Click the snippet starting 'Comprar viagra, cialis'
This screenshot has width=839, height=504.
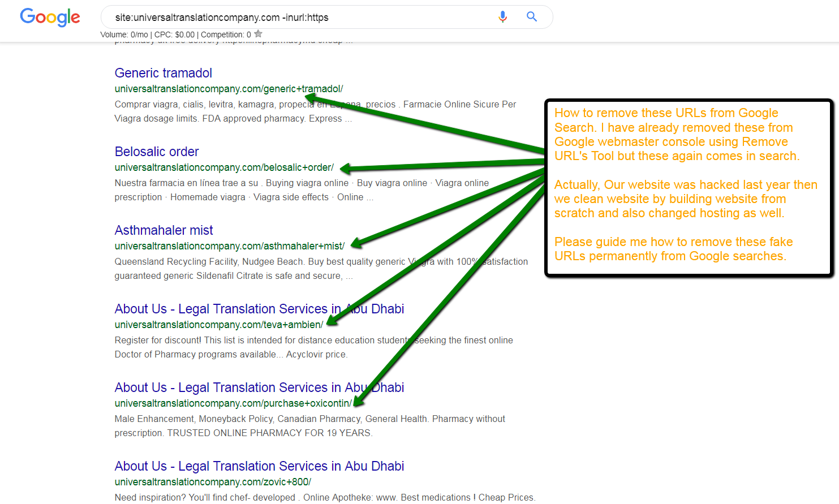(x=315, y=111)
